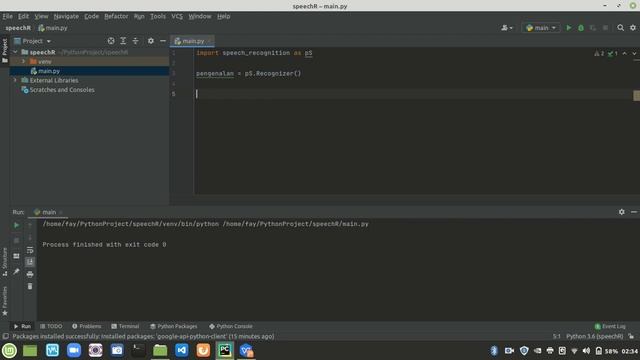This screenshot has width=640, height=360.
Task: Open the Python Console tool window
Action: point(231,327)
